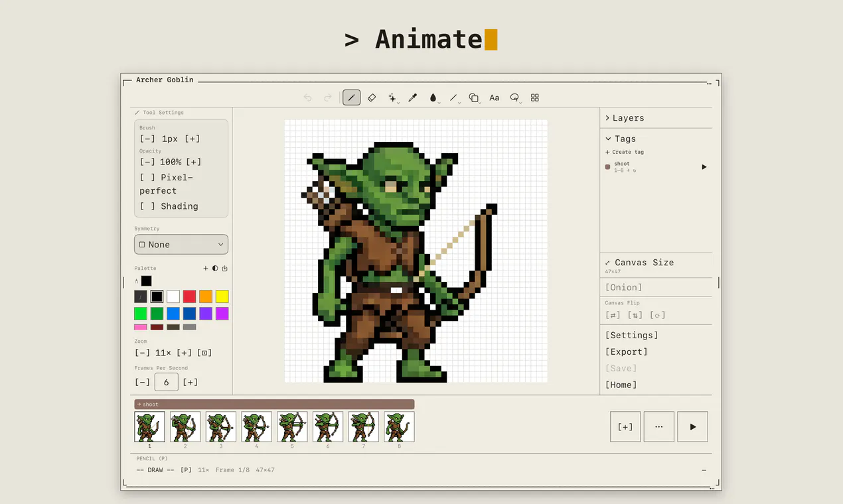Select the yellow palette swatch
The height and width of the screenshot is (504, 843).
222,296
